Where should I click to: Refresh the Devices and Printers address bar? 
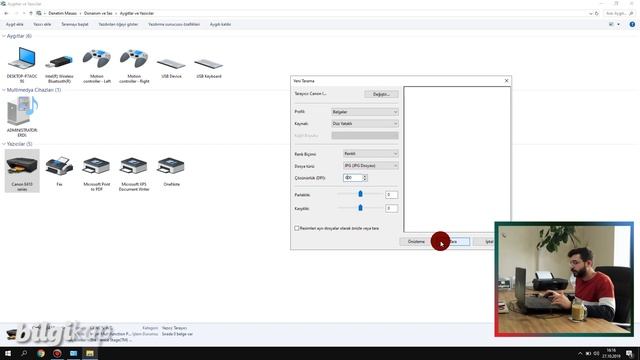click(x=596, y=13)
